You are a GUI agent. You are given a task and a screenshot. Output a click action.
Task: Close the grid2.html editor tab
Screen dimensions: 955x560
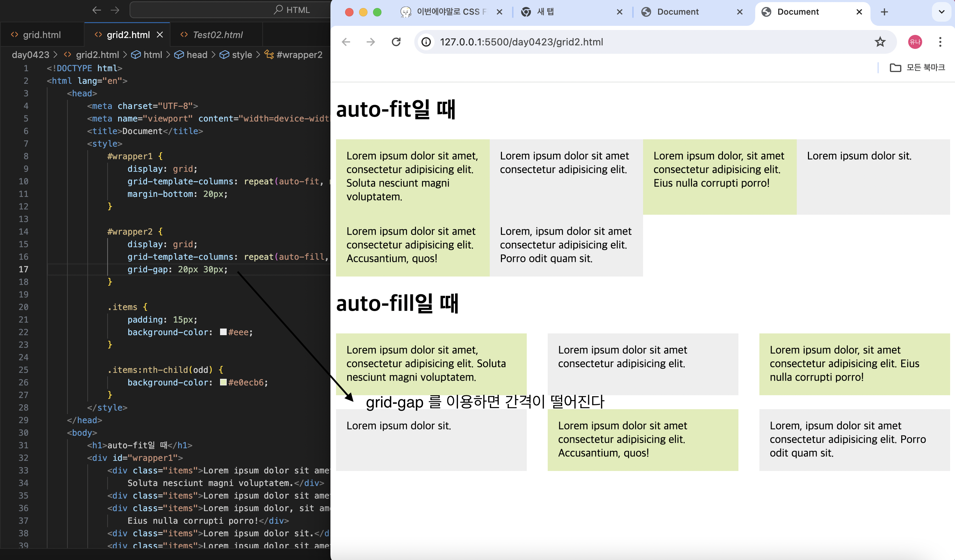[x=160, y=35]
